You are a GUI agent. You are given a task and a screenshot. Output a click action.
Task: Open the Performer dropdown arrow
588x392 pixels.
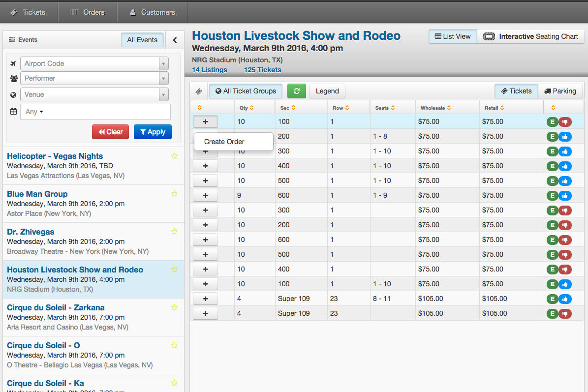click(163, 78)
